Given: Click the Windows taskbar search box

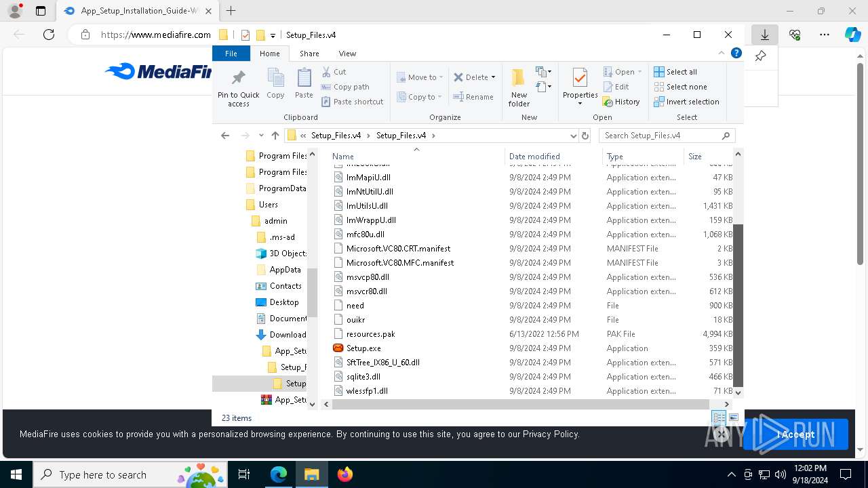Looking at the screenshot, I should click(130, 474).
